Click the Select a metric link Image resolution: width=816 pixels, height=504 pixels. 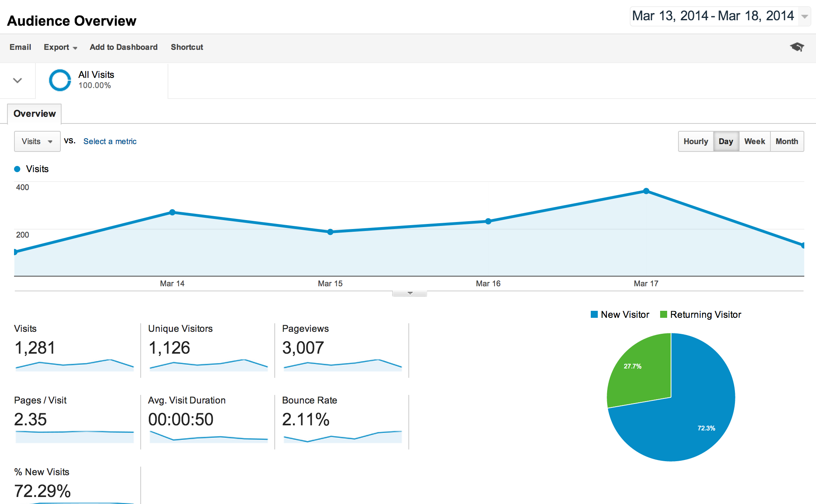coord(110,141)
